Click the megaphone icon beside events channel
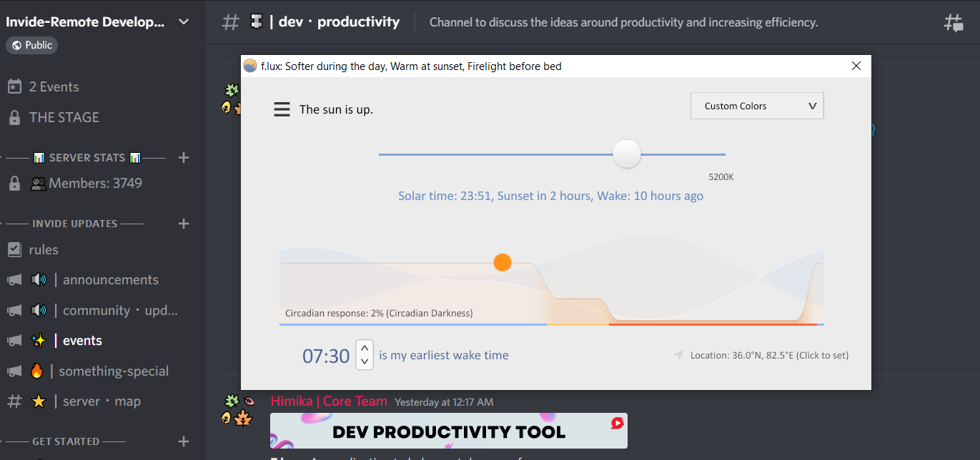The height and width of the screenshot is (460, 980). point(14,341)
